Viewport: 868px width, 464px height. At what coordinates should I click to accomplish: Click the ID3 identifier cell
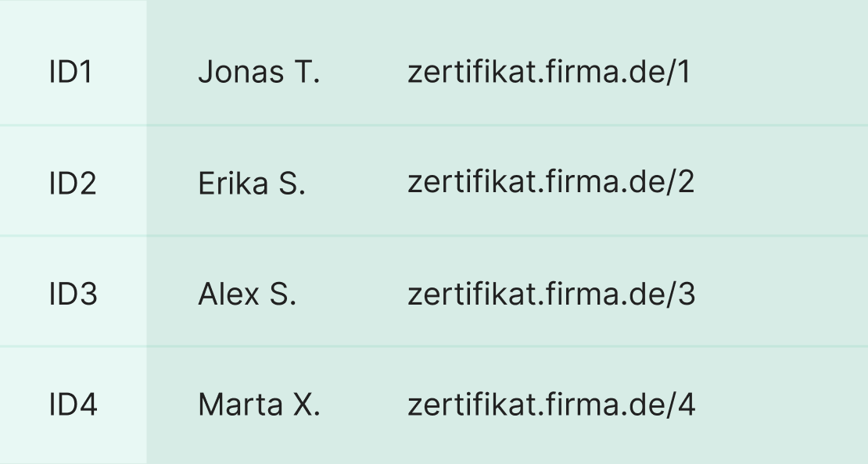pos(73,295)
